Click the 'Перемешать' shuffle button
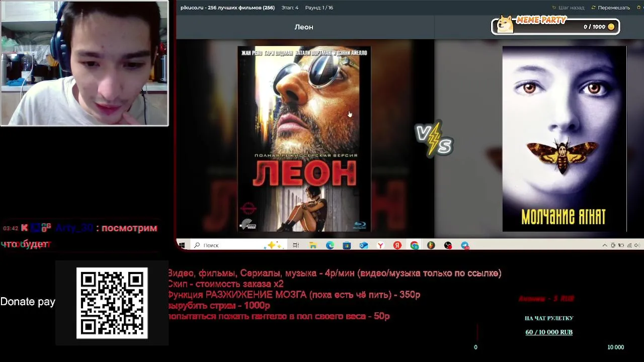Screen dimensions: 644x362 [x=611, y=8]
